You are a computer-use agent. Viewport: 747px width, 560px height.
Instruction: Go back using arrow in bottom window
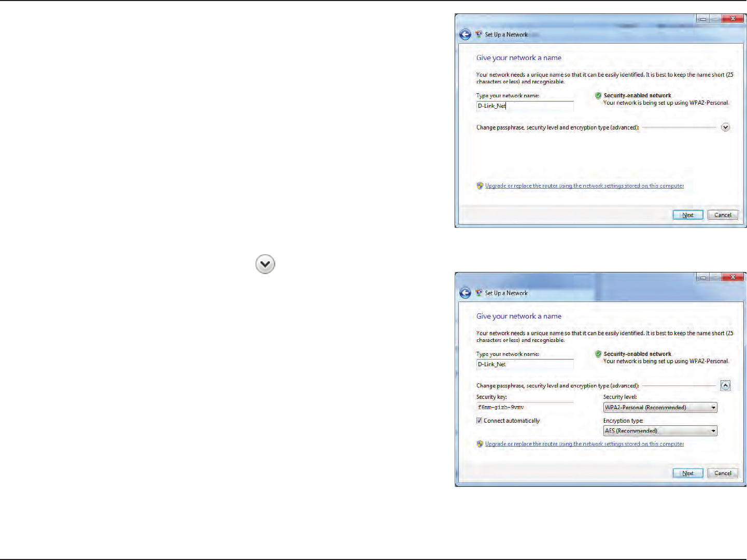pyautogui.click(x=465, y=293)
